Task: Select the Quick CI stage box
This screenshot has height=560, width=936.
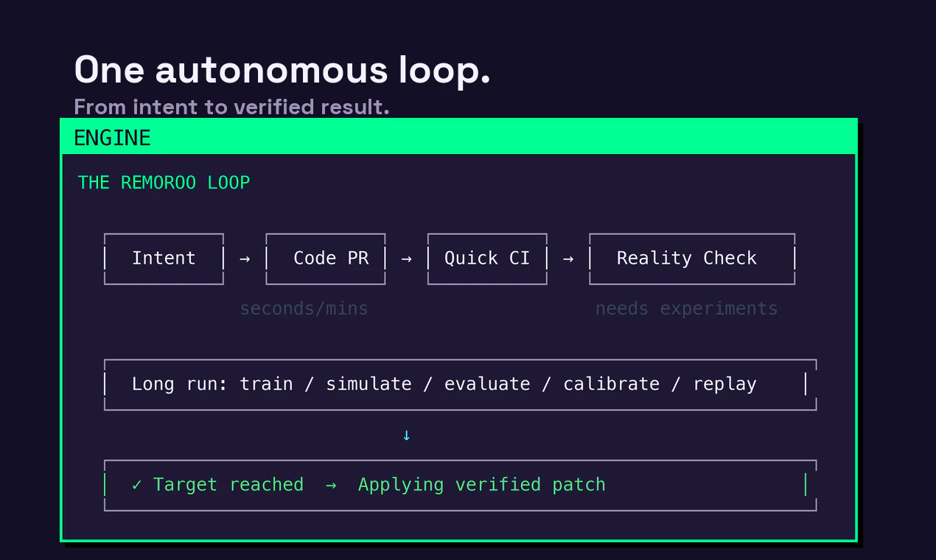Action: [x=487, y=259]
